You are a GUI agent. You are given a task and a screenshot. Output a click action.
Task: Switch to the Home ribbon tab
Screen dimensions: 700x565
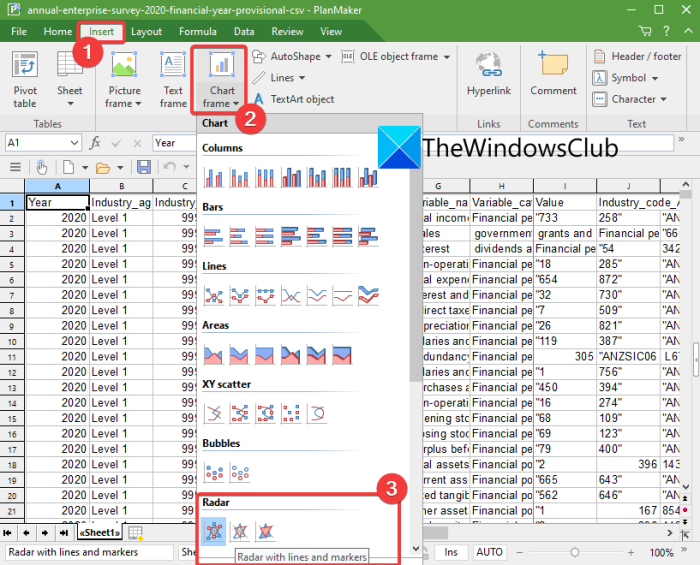tap(58, 32)
